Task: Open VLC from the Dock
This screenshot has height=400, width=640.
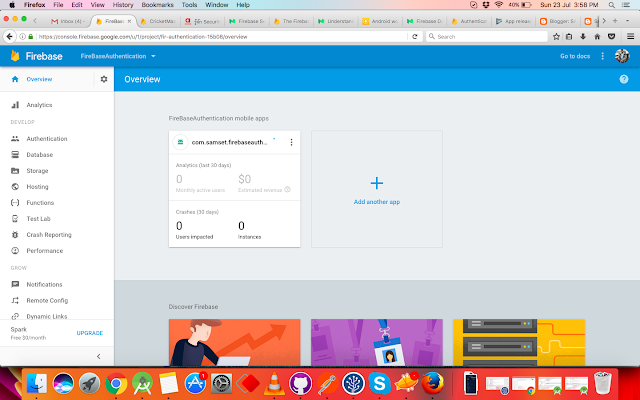Action: click(274, 384)
